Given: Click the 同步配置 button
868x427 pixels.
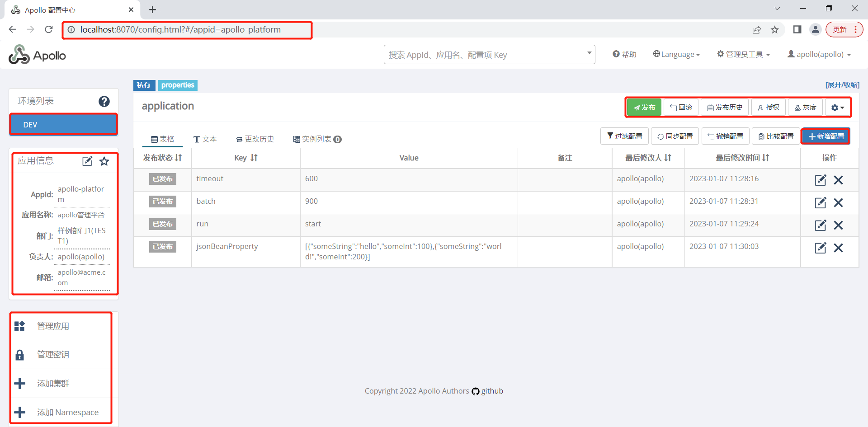Looking at the screenshot, I should (x=675, y=136).
